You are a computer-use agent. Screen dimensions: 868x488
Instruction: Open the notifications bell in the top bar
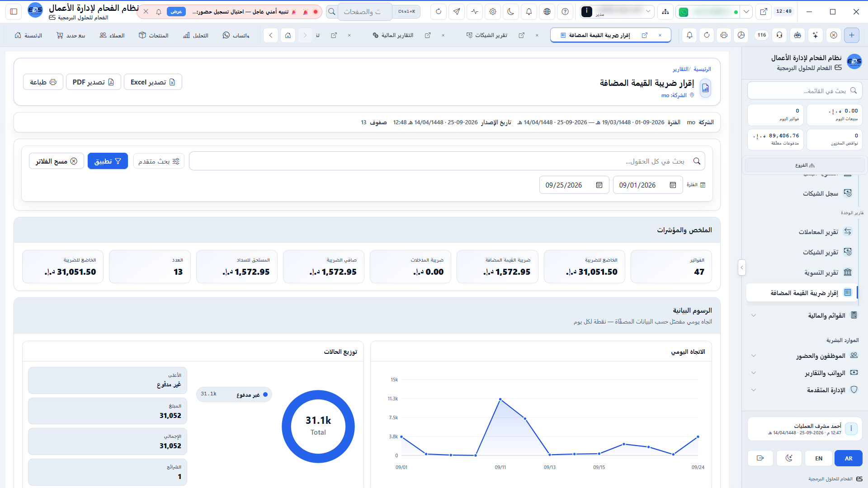click(529, 12)
